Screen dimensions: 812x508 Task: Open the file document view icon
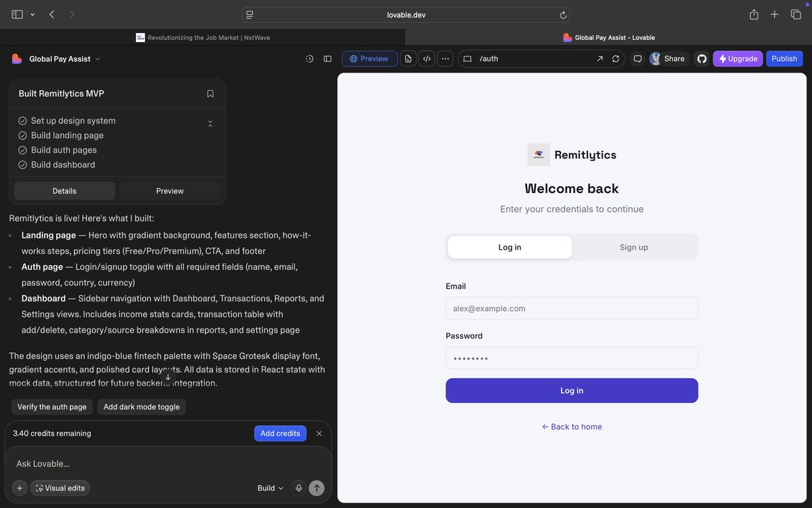pyautogui.click(x=408, y=59)
